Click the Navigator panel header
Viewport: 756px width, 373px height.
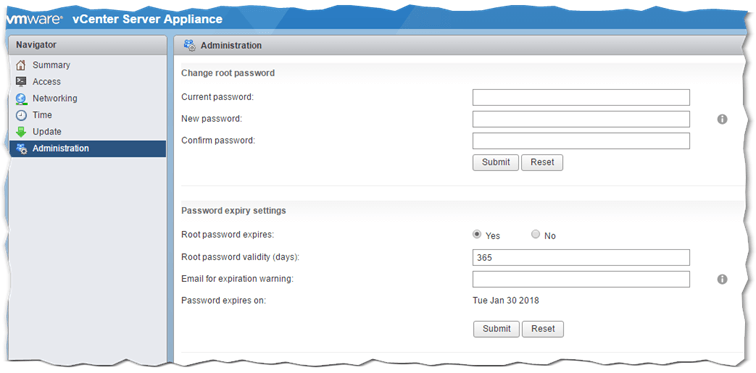[x=88, y=45]
